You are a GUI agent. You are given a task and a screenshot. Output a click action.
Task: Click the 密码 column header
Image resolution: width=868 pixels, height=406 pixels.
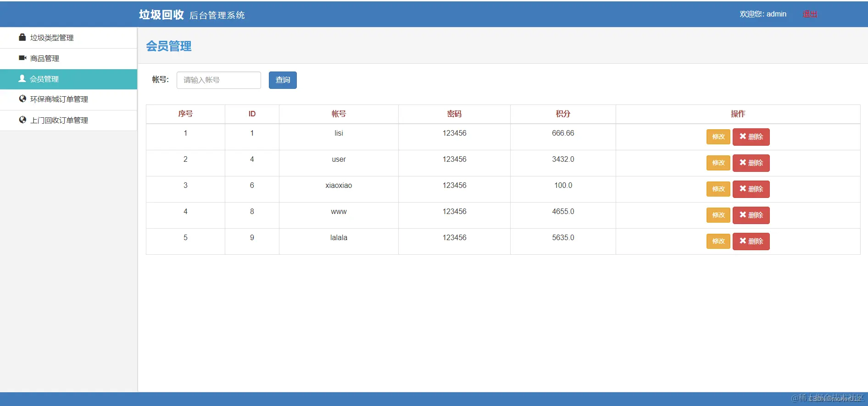(454, 114)
